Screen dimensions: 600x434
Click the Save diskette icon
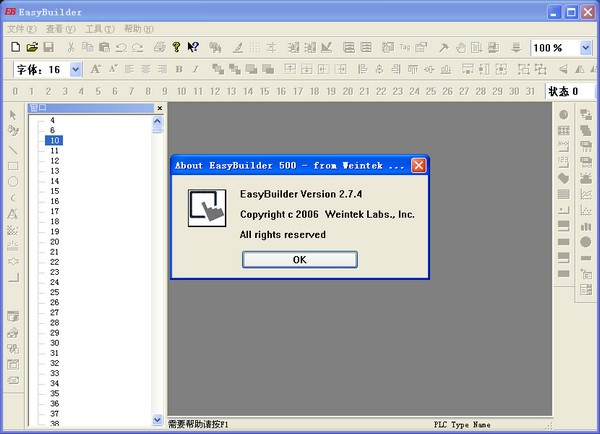pyautogui.click(x=48, y=47)
